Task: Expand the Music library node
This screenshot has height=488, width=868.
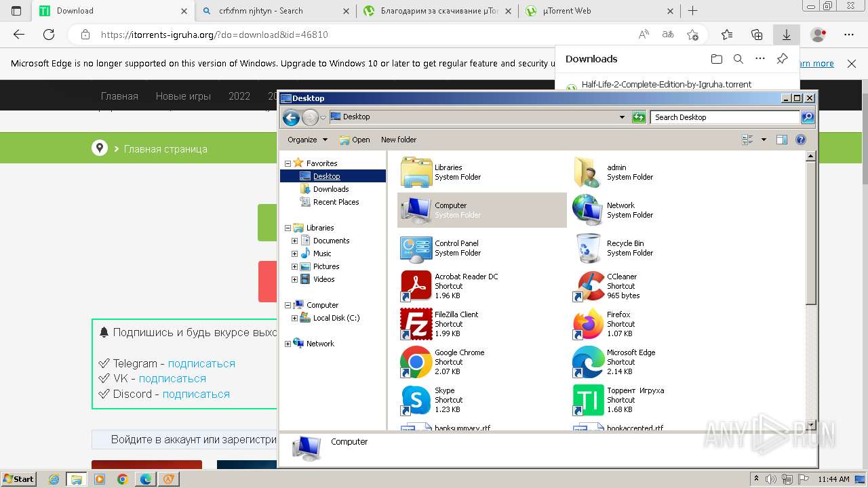Action: pyautogui.click(x=294, y=253)
